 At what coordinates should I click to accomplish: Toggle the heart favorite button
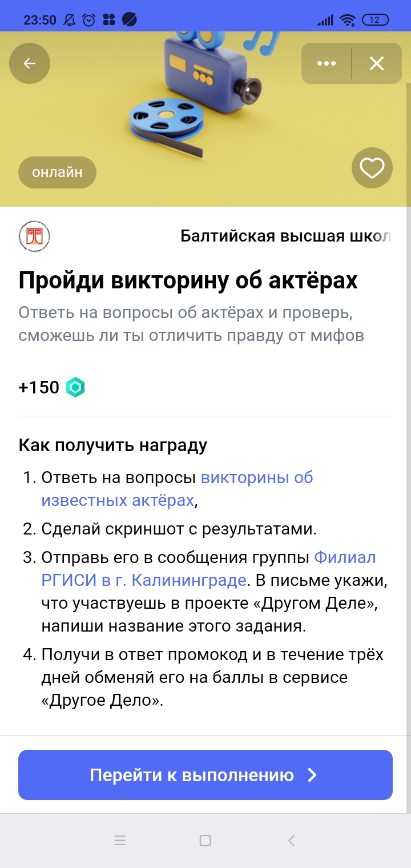pyautogui.click(x=372, y=168)
